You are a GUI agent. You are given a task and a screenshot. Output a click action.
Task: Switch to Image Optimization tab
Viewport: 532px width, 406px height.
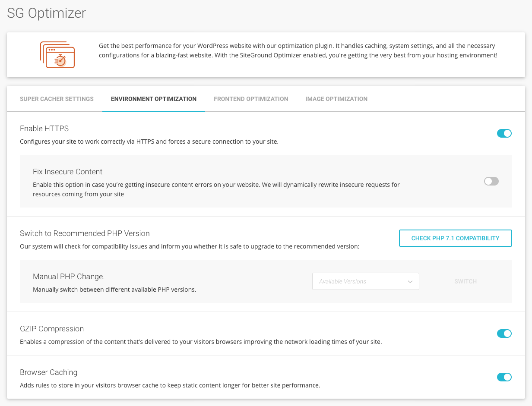tap(336, 99)
